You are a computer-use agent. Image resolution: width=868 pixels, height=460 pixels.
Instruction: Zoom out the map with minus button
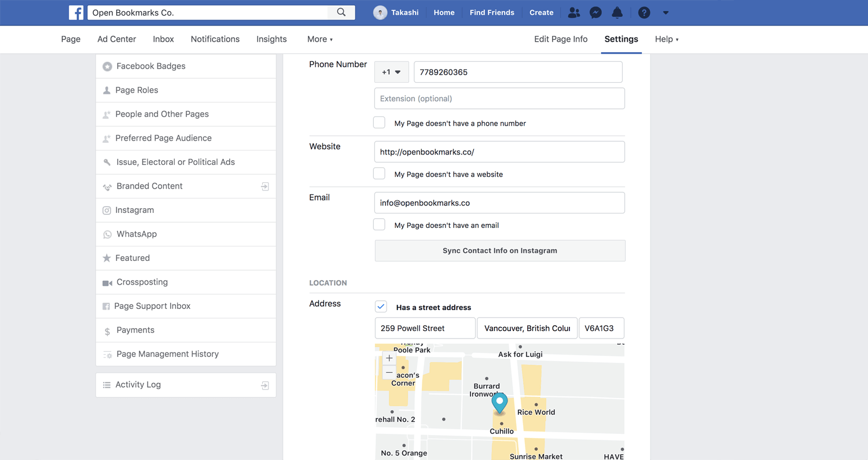389,372
